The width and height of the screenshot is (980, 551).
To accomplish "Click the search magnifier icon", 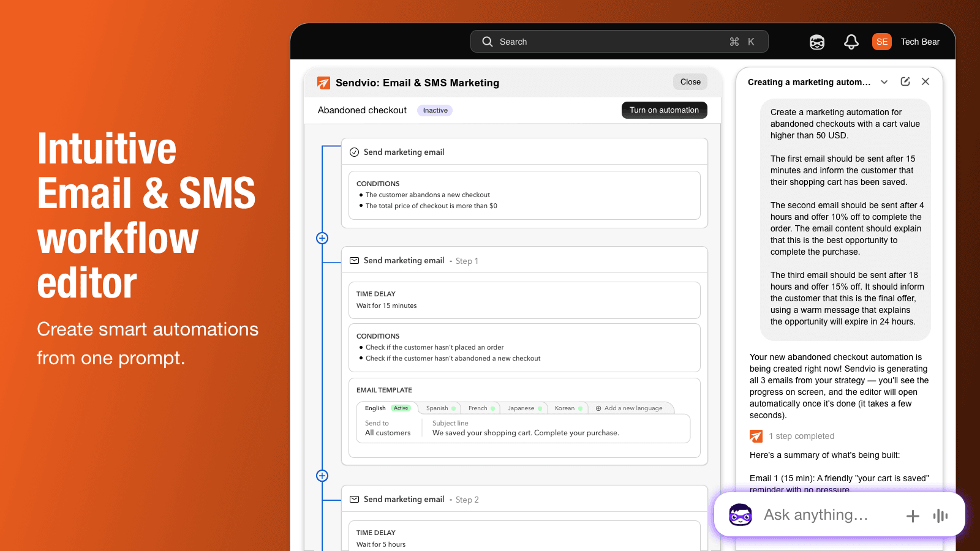I will (488, 42).
